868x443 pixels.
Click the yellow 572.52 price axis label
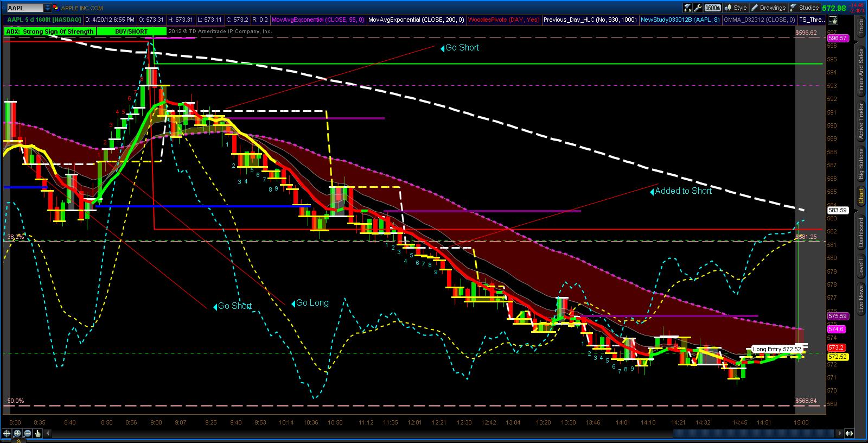click(838, 357)
